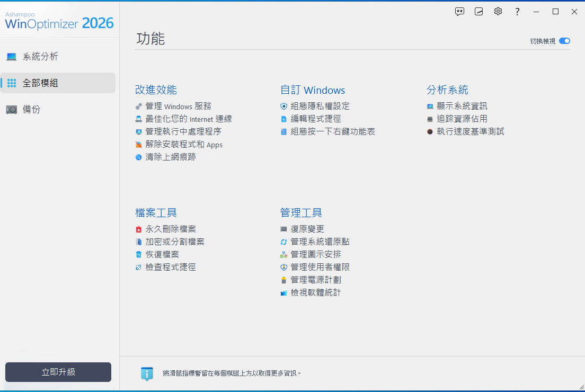Open settings via the gear icon

[498, 12]
